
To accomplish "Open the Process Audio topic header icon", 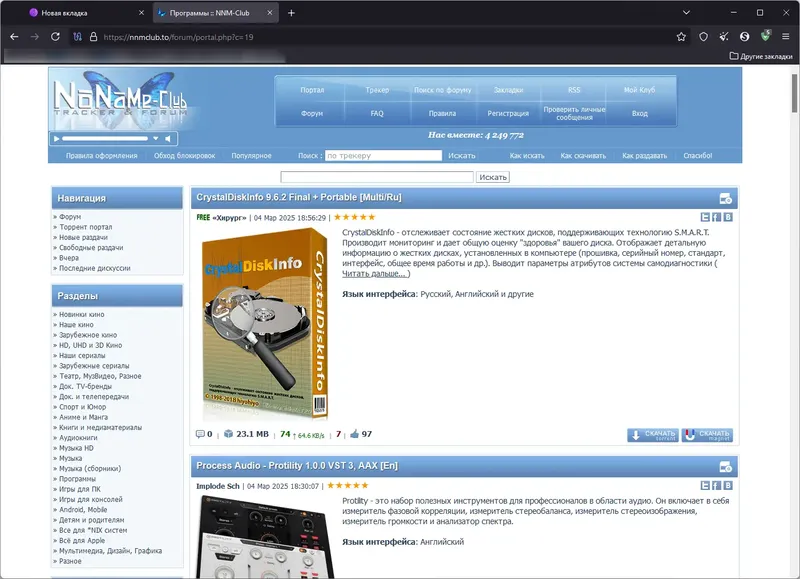I will point(726,467).
